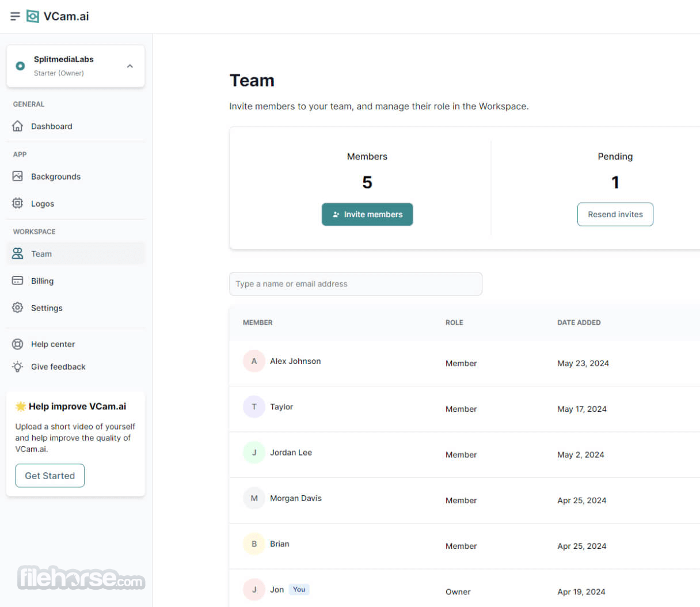Open workspace Settings
700x607 pixels.
pyautogui.click(x=75, y=308)
